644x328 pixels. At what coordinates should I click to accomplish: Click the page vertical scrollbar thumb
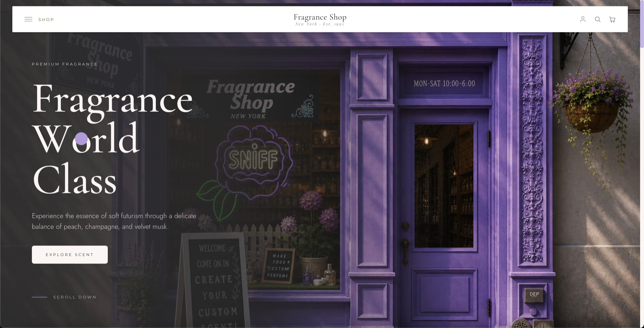click(x=642, y=24)
